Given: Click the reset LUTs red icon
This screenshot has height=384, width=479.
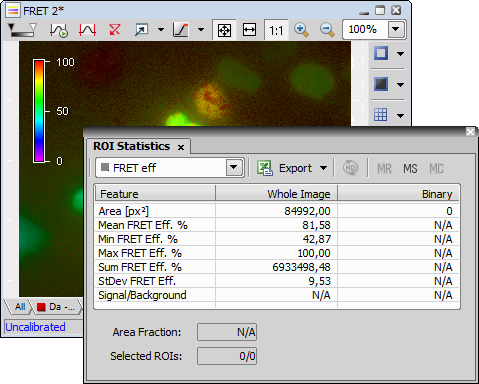Looking at the screenshot, I should 114,30.
